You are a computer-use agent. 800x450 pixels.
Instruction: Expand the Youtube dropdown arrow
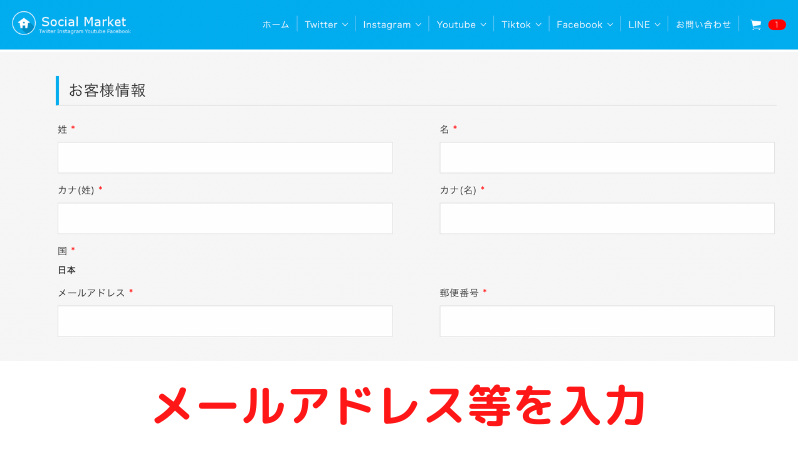(483, 25)
